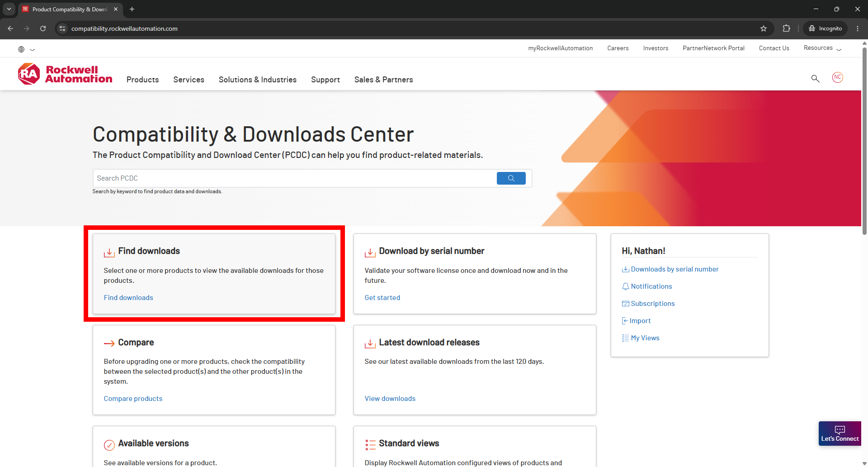Image resolution: width=868 pixels, height=467 pixels.
Task: Go back in browser history
Action: point(10,29)
